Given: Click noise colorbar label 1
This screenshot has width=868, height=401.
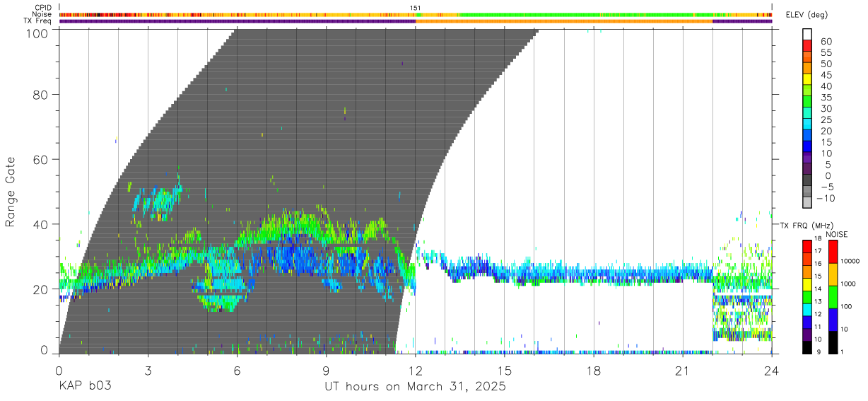Looking at the screenshot, I should [841, 351].
